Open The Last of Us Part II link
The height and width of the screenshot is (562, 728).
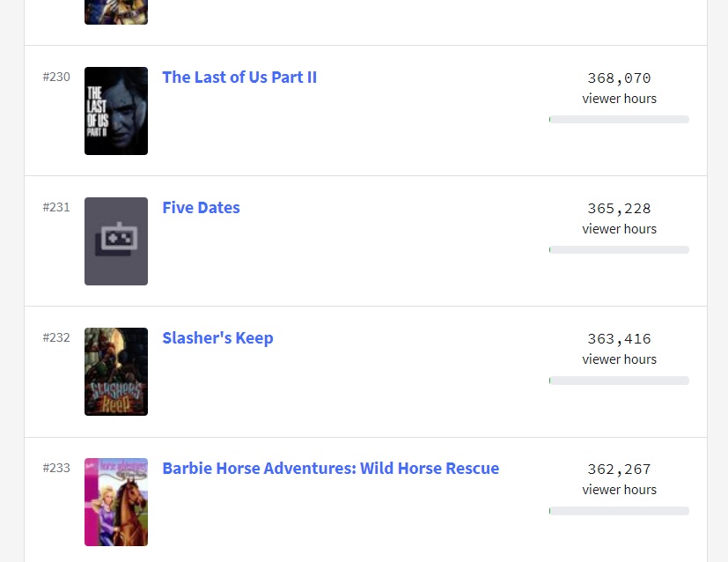pos(239,78)
